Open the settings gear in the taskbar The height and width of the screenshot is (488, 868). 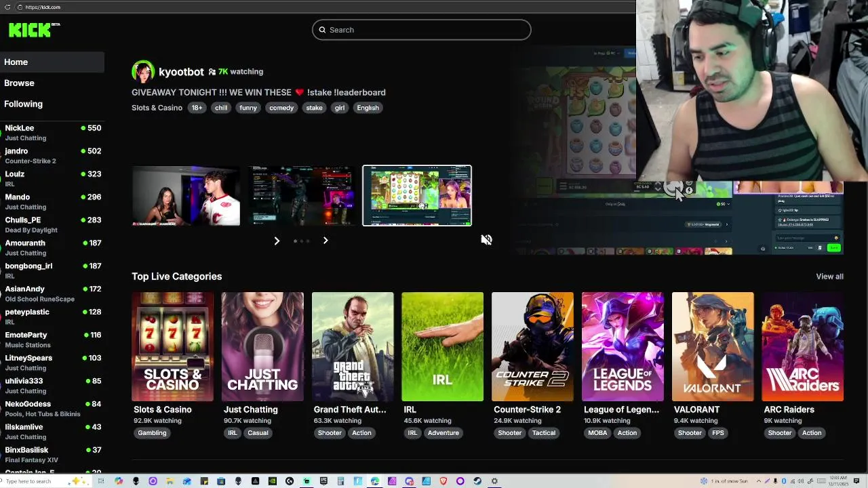tap(494, 481)
